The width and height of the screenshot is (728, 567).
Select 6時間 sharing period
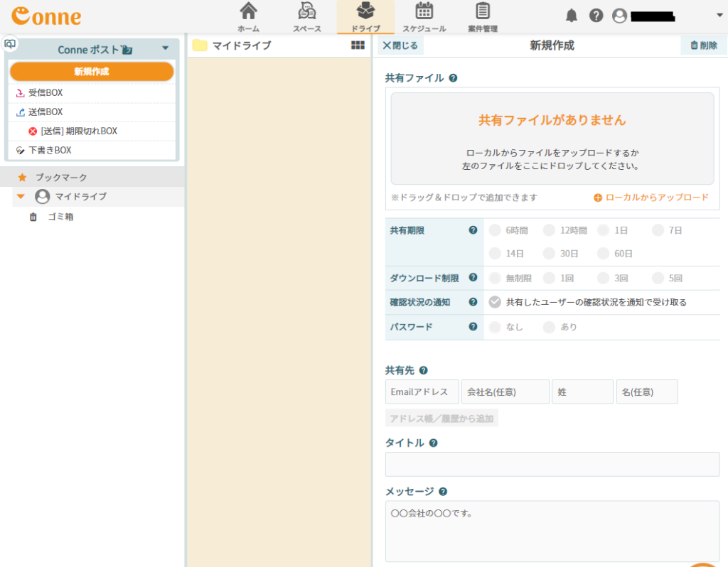point(495,230)
